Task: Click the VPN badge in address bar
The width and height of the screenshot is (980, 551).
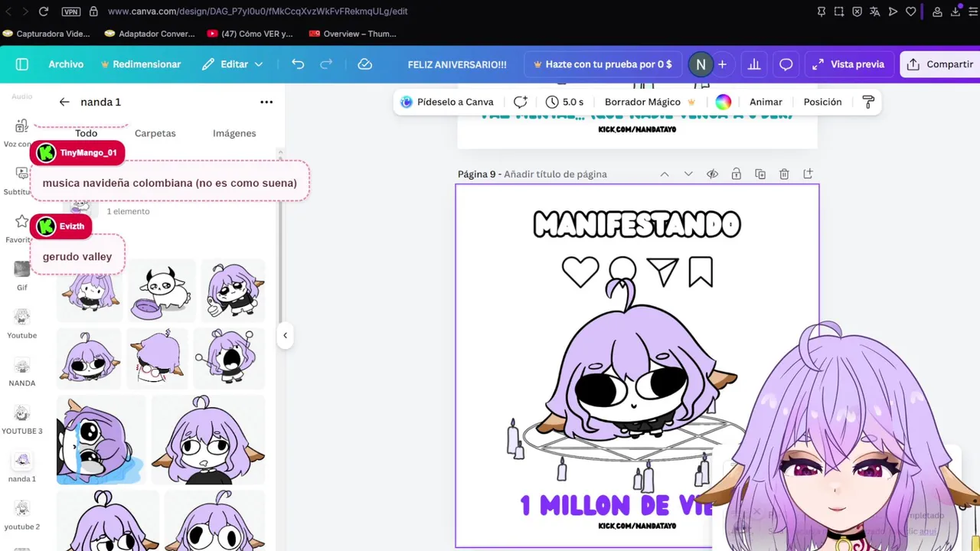Action: (70, 11)
